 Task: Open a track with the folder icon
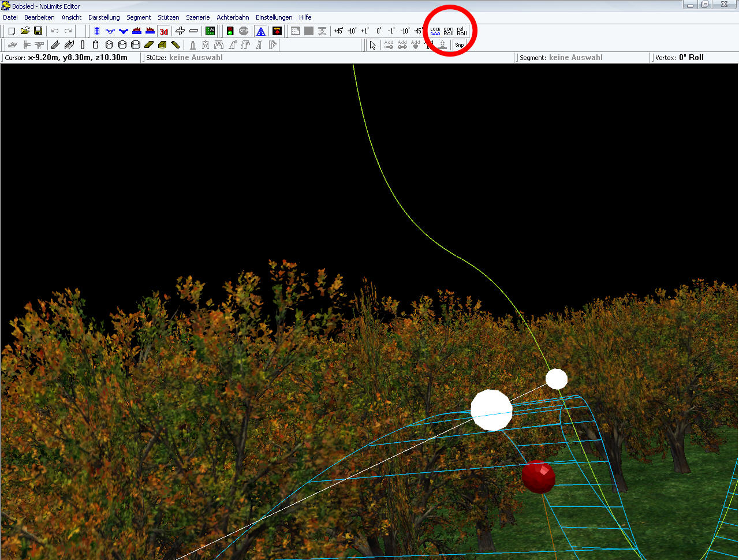25,31
